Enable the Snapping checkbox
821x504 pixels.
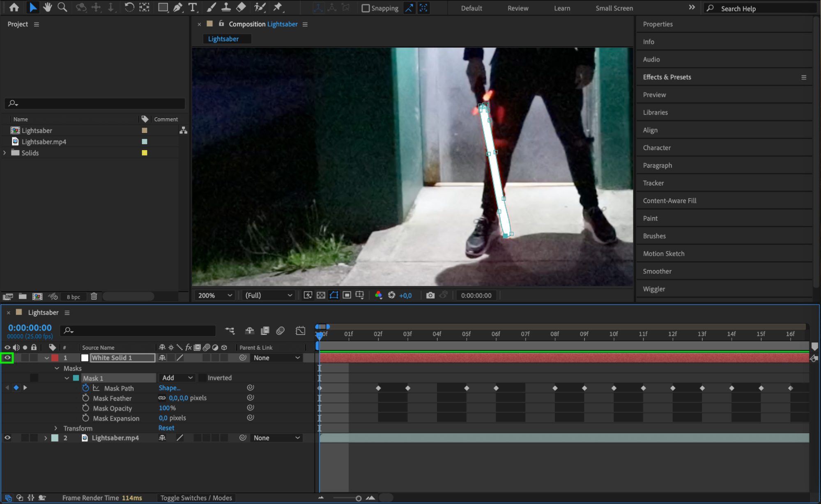click(x=365, y=8)
